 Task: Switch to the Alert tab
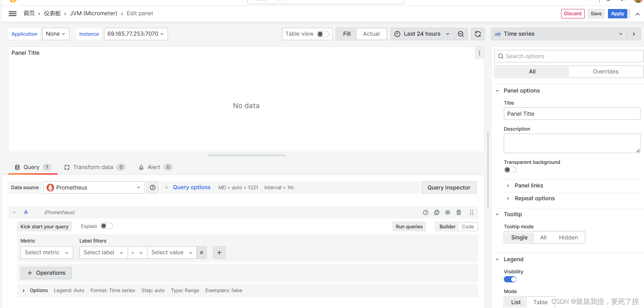tap(155, 167)
